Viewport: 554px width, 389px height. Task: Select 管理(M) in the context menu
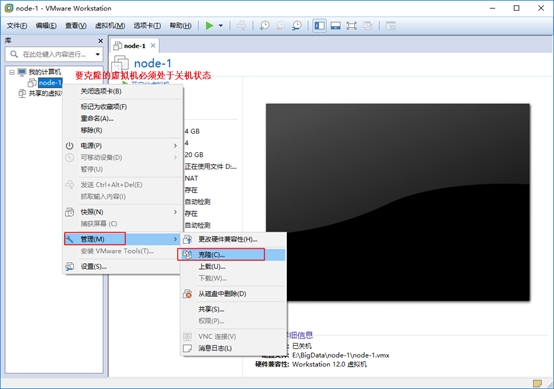click(x=123, y=239)
